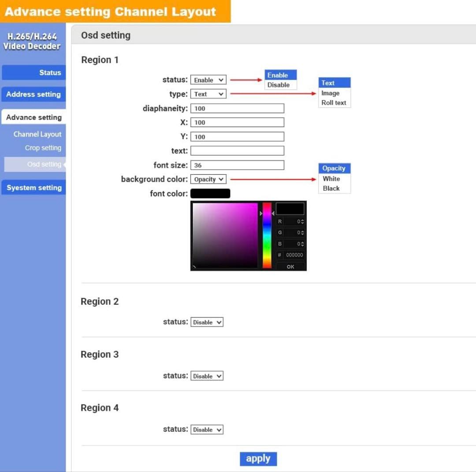The image size is (476, 472).
Task: Open the Region 1 status dropdown
Action: tap(208, 80)
